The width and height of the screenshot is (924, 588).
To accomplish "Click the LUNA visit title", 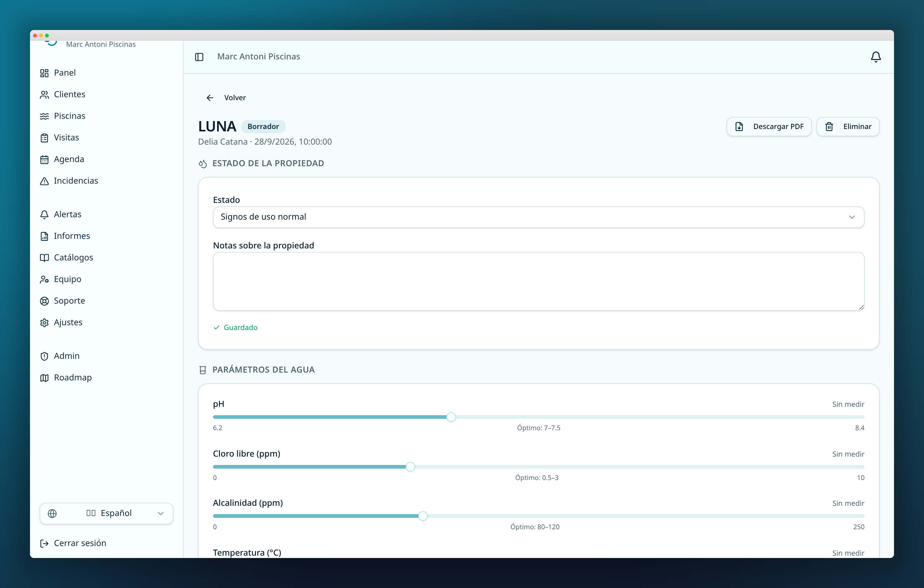I will click(217, 127).
